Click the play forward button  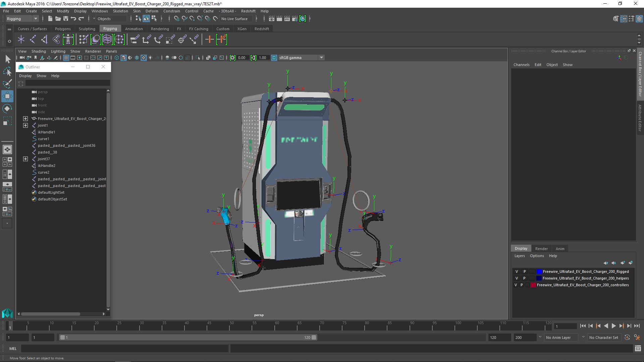pos(613,326)
